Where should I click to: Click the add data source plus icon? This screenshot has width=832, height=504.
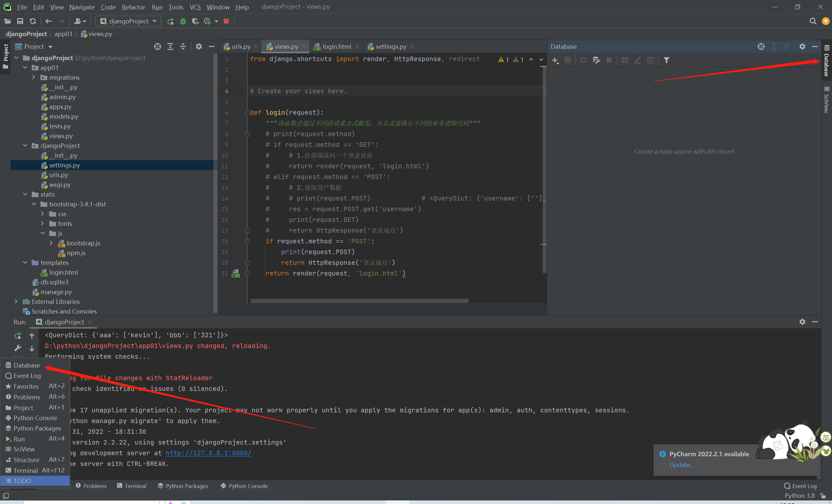click(555, 60)
